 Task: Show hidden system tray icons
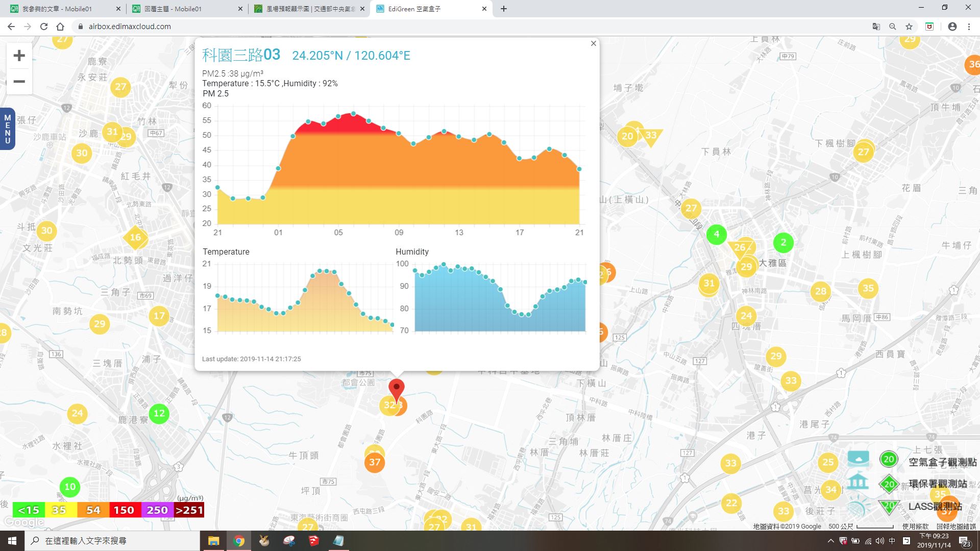click(x=830, y=541)
